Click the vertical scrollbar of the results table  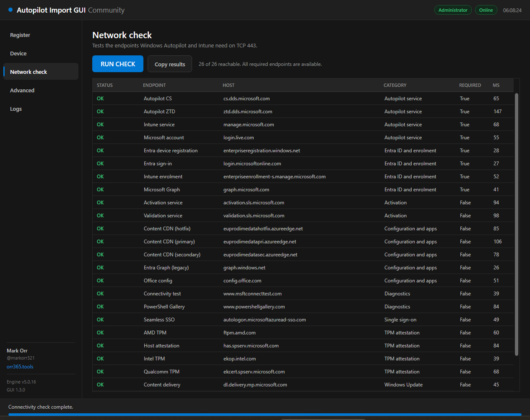pos(517,224)
